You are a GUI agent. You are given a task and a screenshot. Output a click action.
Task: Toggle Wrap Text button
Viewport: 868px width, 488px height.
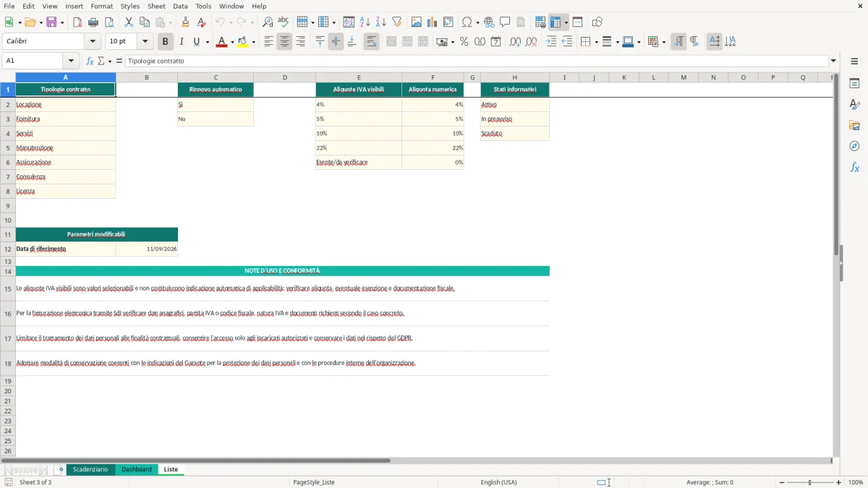point(371,42)
